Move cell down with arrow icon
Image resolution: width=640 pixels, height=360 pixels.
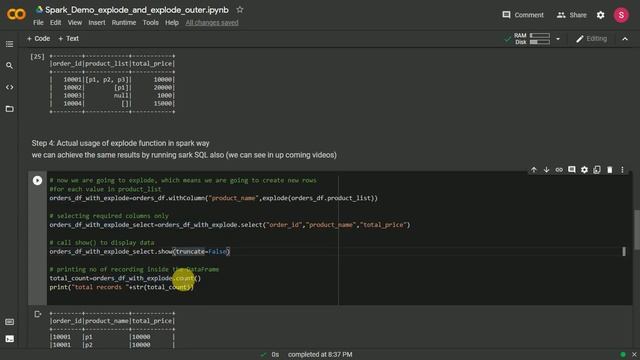[546, 170]
